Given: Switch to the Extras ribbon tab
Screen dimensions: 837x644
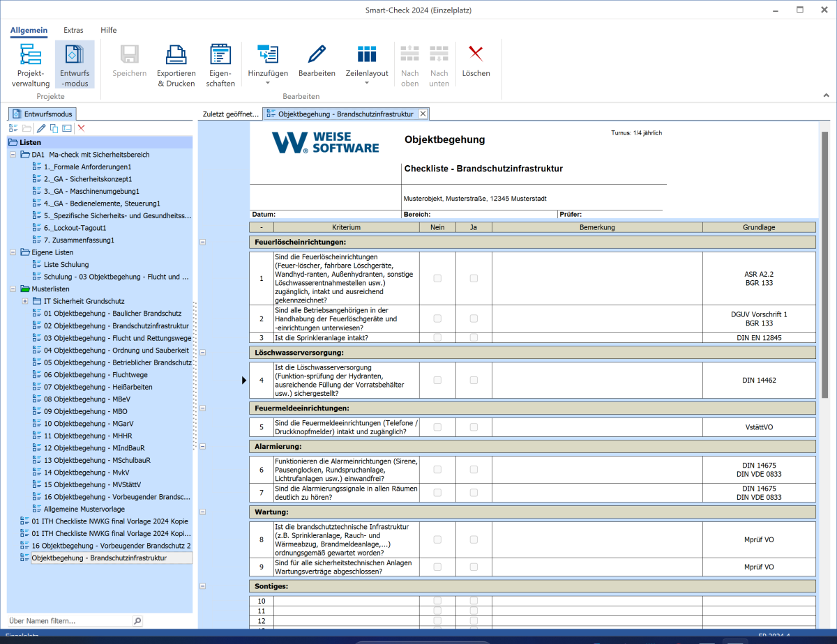Looking at the screenshot, I should [x=73, y=30].
